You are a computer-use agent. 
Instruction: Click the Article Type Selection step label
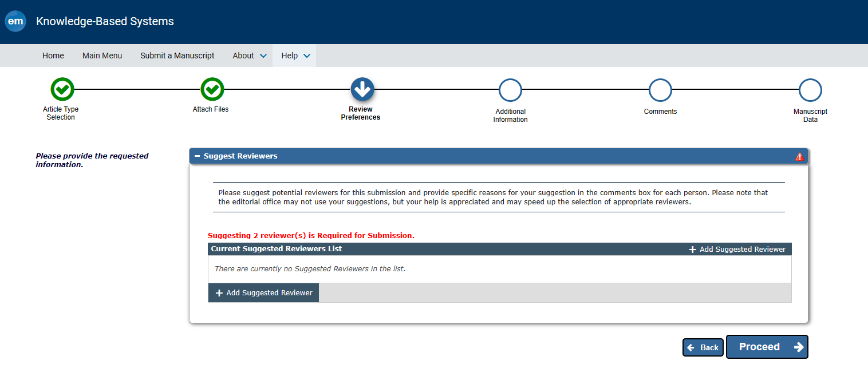coord(61,113)
